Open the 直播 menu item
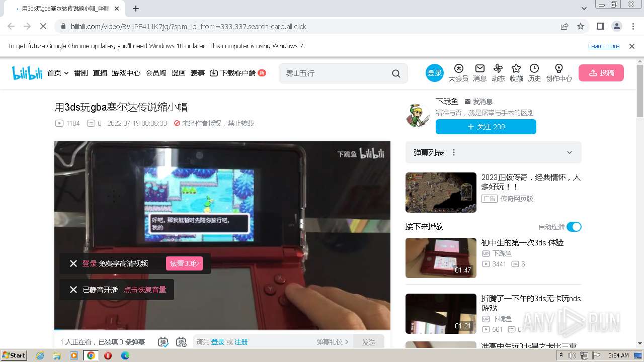 click(100, 73)
